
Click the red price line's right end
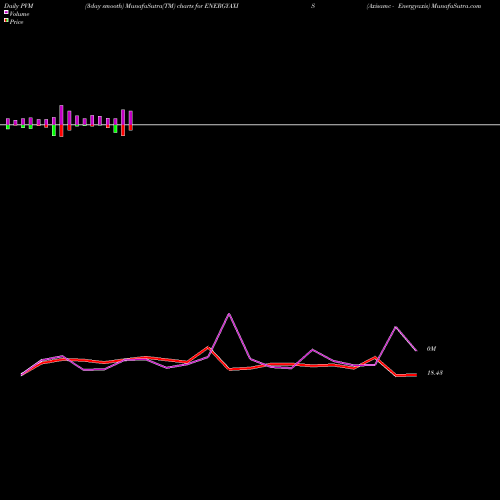416,375
